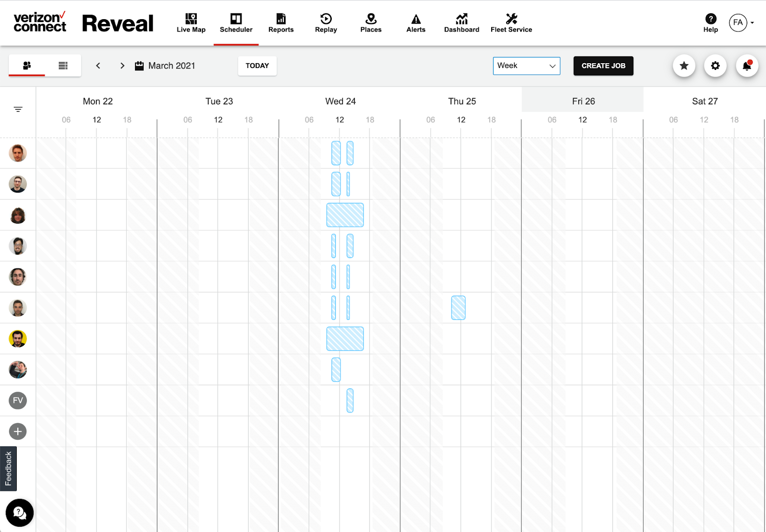Jump to today with TODAY button
Screen dimensions: 766x532
257,66
